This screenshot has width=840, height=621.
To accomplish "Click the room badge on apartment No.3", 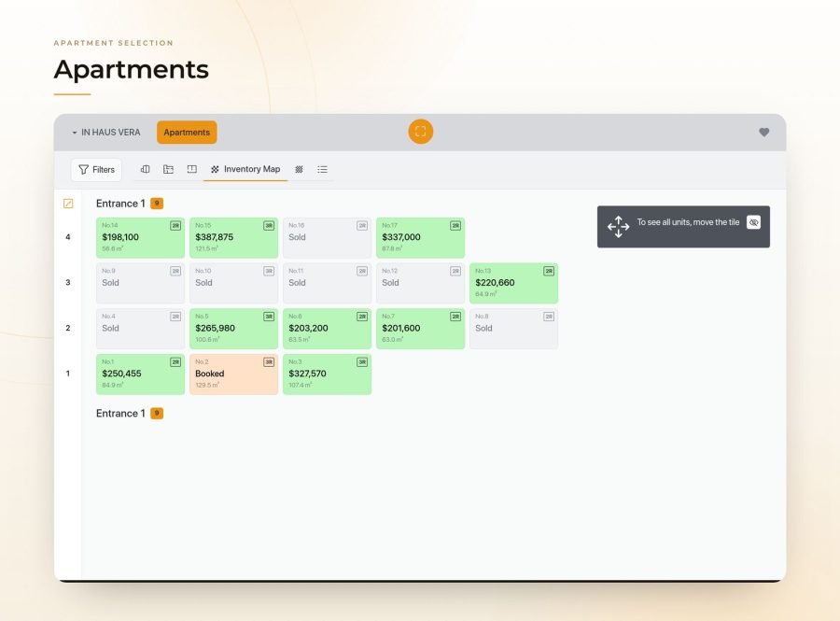I will [x=362, y=362].
